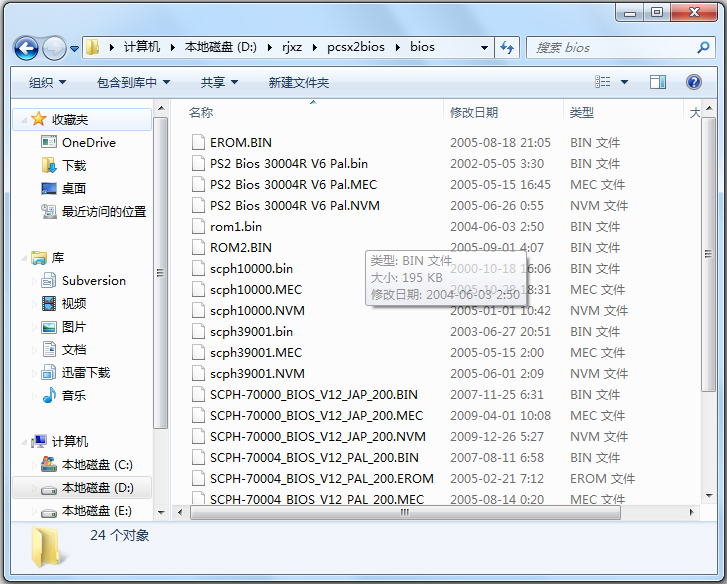
Task: Open the address bar history dropdown
Action: 484,47
